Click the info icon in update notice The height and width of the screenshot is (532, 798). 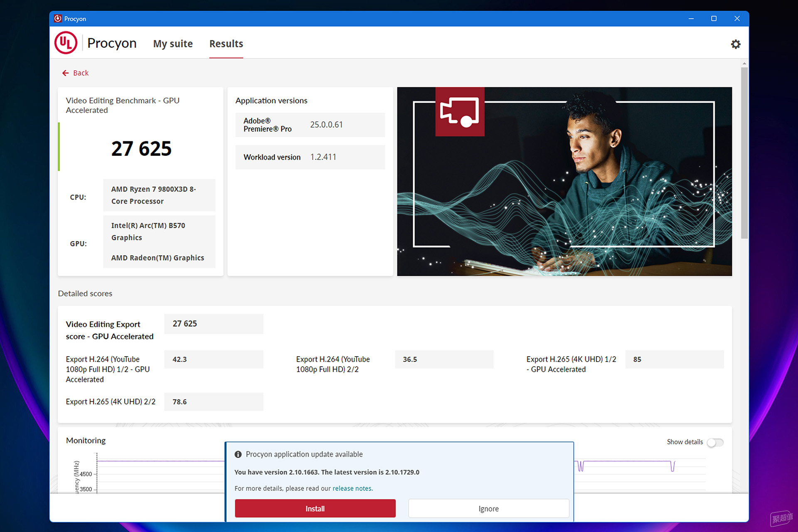(238, 454)
